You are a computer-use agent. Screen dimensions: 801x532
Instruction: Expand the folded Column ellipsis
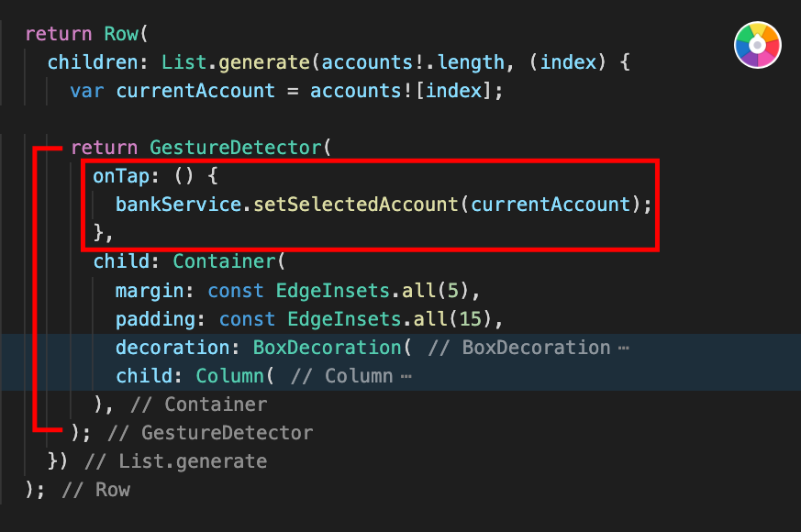point(406,377)
